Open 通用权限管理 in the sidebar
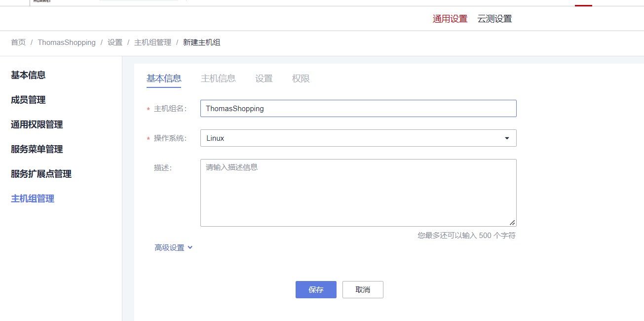This screenshot has width=644, height=321. click(37, 124)
